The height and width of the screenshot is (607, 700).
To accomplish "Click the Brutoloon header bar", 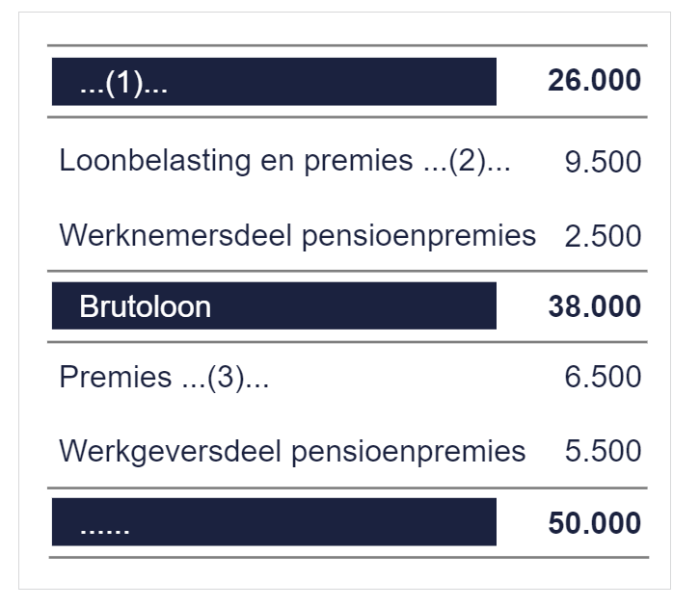I will click(x=274, y=306).
